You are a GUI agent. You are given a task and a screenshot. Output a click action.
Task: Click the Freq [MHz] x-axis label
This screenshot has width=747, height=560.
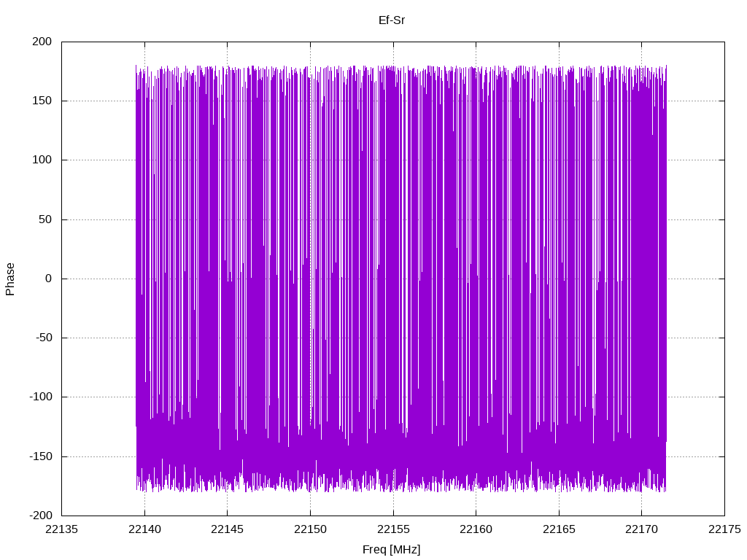392,550
